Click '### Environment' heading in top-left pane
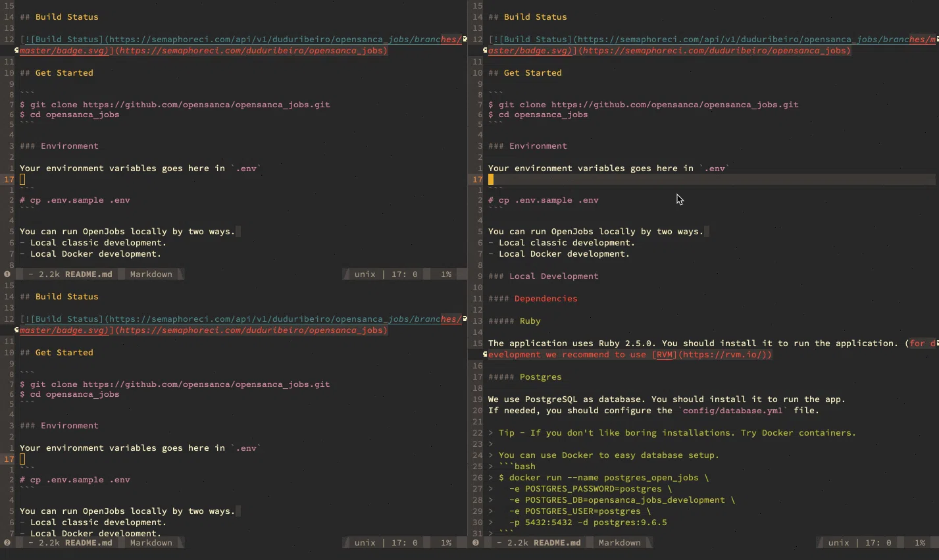939x560 pixels. pyautogui.click(x=59, y=146)
